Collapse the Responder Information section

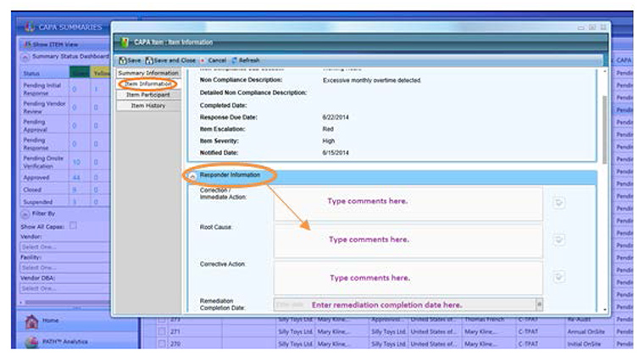[192, 175]
